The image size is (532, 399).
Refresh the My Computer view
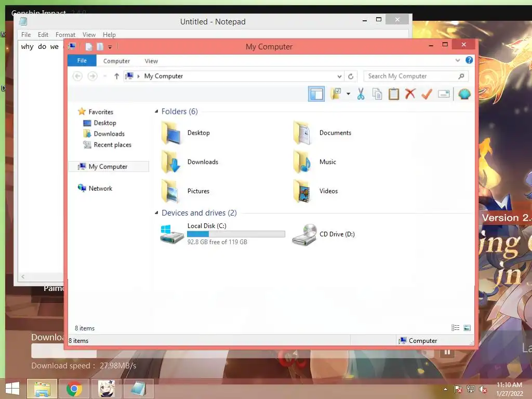point(351,76)
